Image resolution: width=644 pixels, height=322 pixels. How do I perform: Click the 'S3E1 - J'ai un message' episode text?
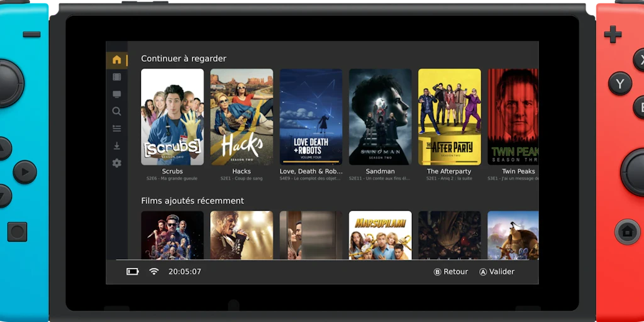pos(513,179)
